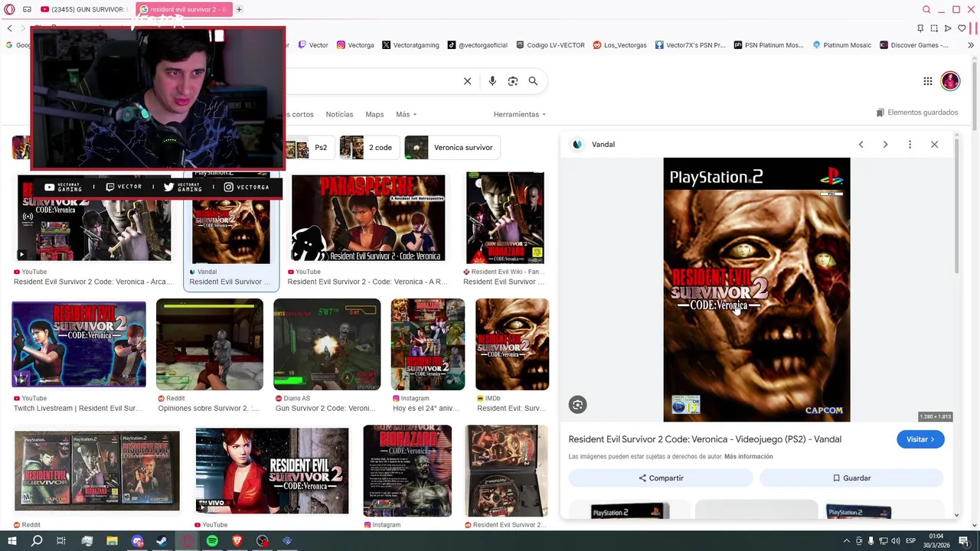This screenshot has width=980, height=551.
Task: Open the Los_Vectorgas bookmark
Action: coord(620,45)
